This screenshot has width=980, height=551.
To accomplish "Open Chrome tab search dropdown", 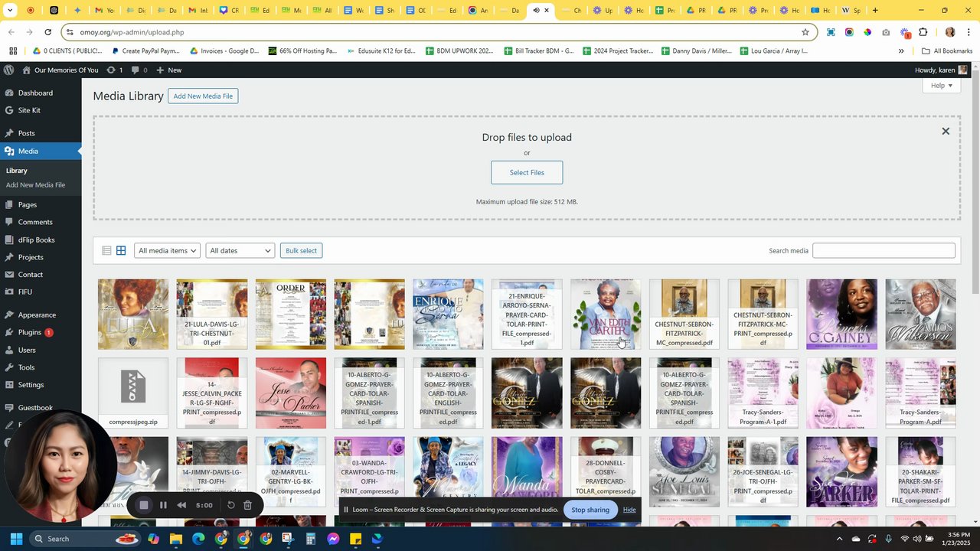I will 10,11.
